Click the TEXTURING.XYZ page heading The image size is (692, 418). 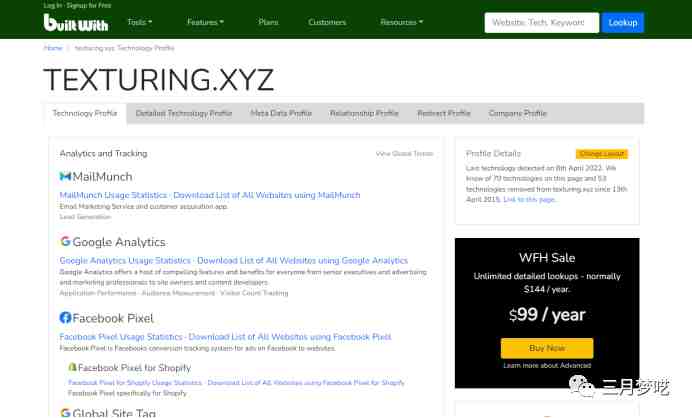159,80
